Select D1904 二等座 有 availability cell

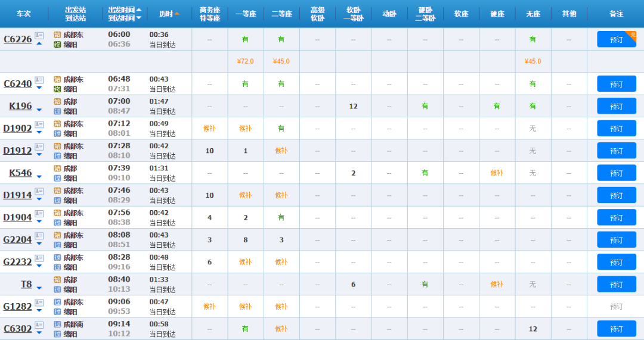(x=281, y=218)
